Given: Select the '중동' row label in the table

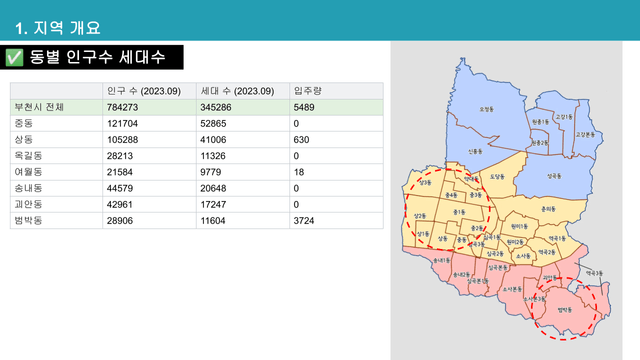Looking at the screenshot, I should pyautogui.click(x=24, y=123).
